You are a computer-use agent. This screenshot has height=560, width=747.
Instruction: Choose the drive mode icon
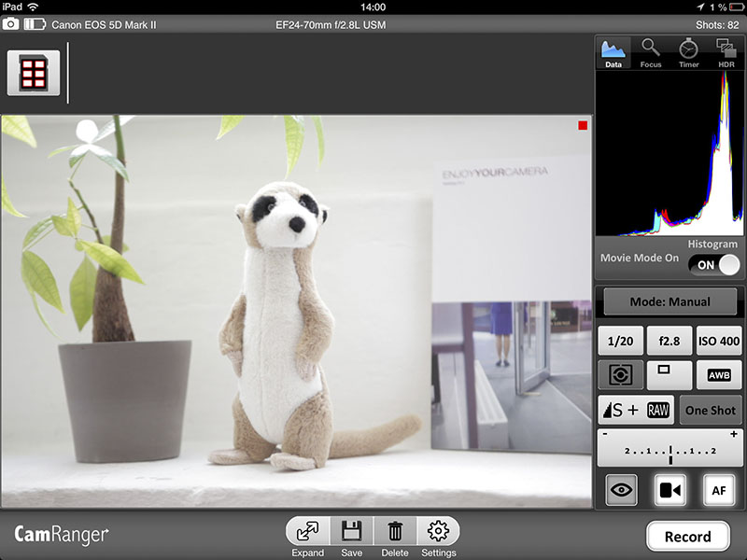[x=669, y=375]
